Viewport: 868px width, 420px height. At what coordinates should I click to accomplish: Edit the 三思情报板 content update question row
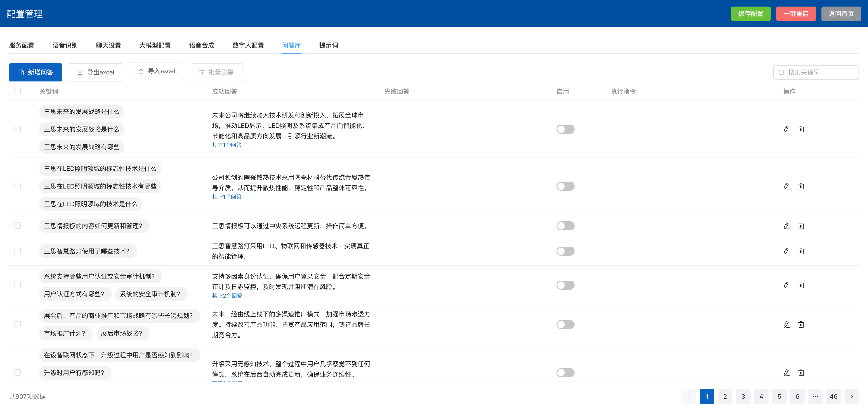(786, 226)
